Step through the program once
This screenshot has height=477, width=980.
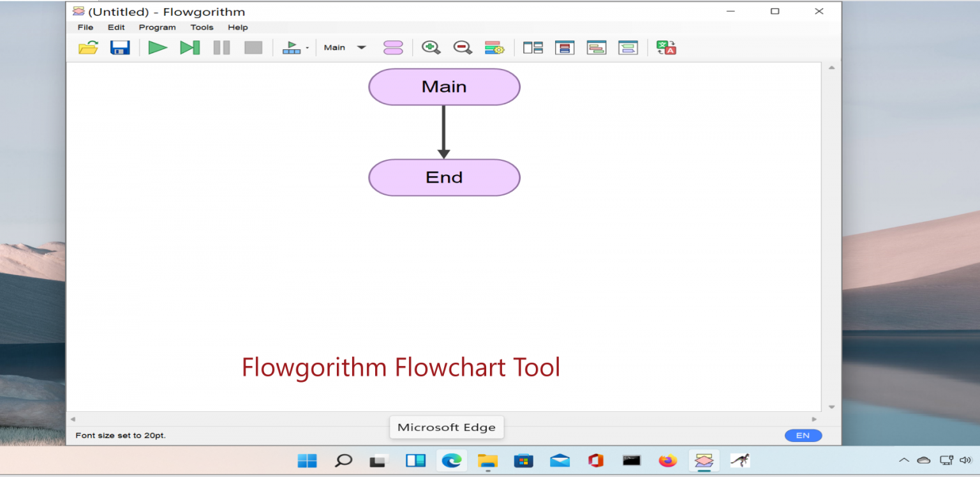click(189, 47)
